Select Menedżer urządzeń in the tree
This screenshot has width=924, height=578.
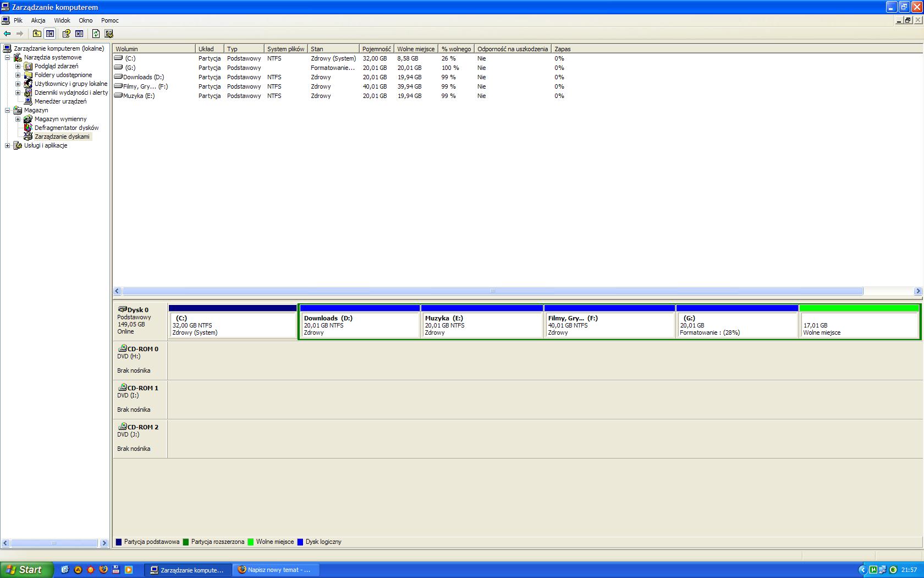(x=61, y=101)
